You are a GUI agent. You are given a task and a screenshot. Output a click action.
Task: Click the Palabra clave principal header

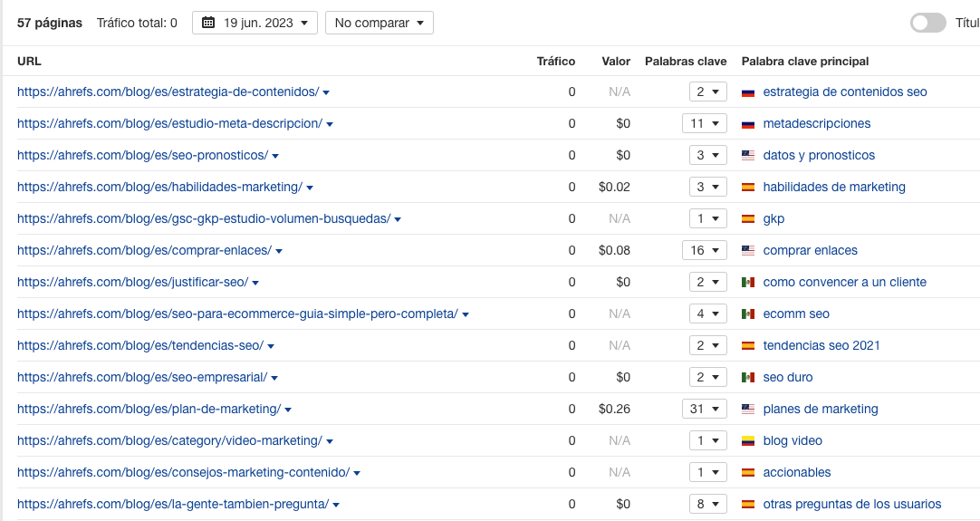805,62
